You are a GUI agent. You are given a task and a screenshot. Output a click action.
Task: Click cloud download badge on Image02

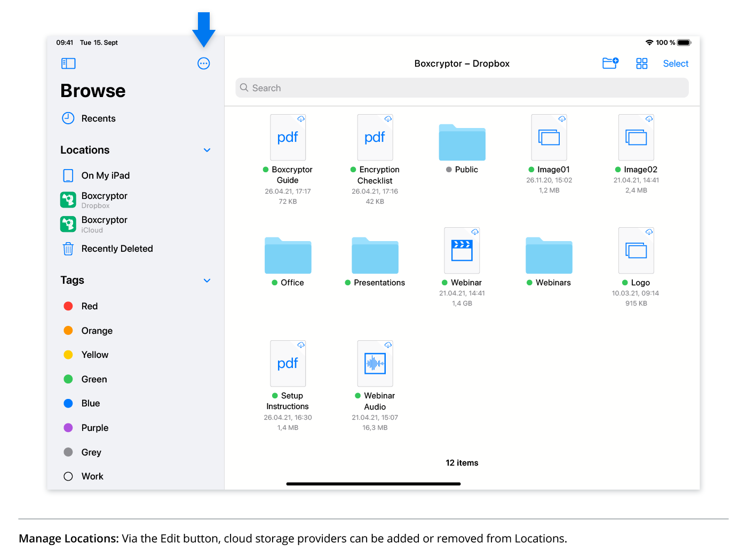[x=649, y=119]
